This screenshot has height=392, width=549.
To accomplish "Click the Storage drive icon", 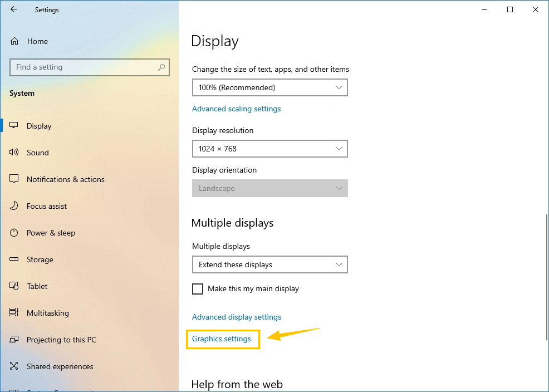I will coord(14,259).
